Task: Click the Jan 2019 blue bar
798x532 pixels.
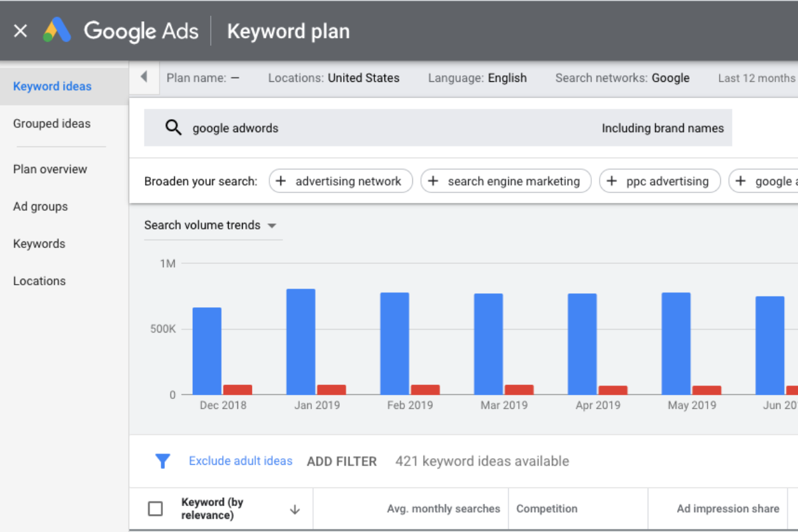Action: (x=301, y=342)
